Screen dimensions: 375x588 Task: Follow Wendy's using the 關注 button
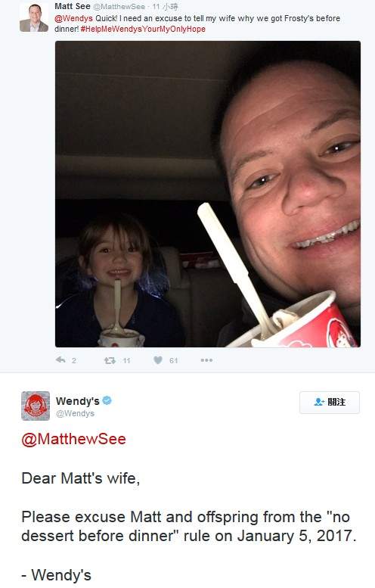tap(330, 403)
